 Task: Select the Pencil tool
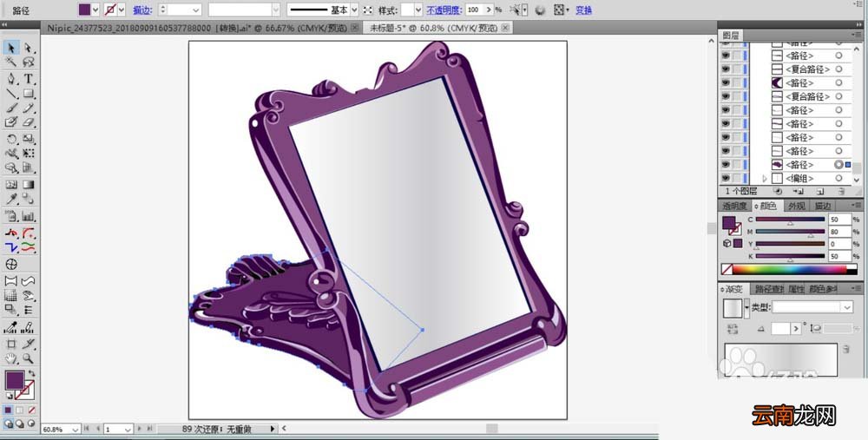[x=29, y=108]
